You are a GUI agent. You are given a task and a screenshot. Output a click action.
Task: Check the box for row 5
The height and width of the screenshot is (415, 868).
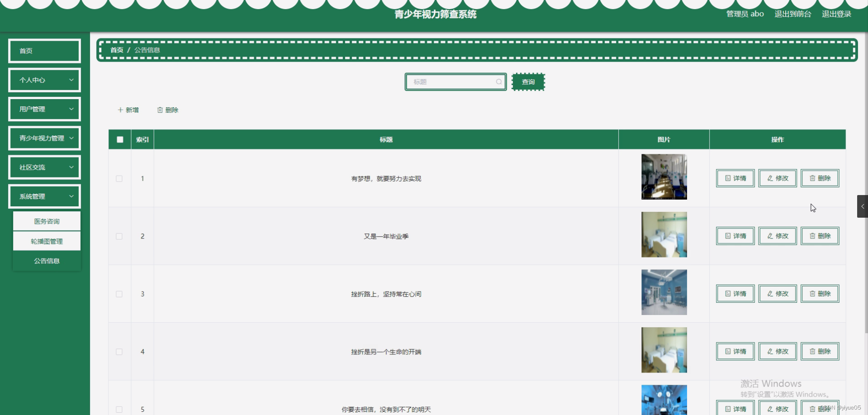(x=119, y=409)
